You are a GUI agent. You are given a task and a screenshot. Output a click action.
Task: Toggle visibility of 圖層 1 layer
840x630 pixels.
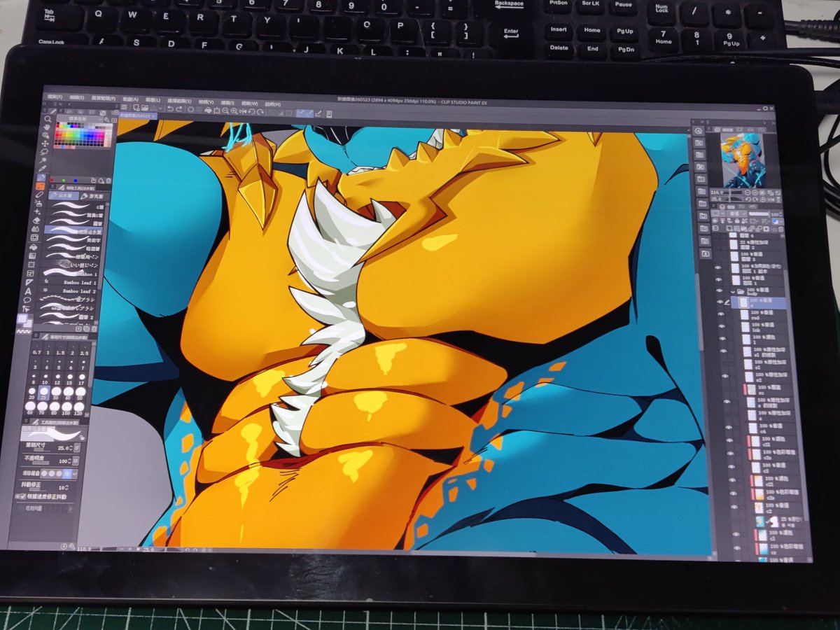719,279
